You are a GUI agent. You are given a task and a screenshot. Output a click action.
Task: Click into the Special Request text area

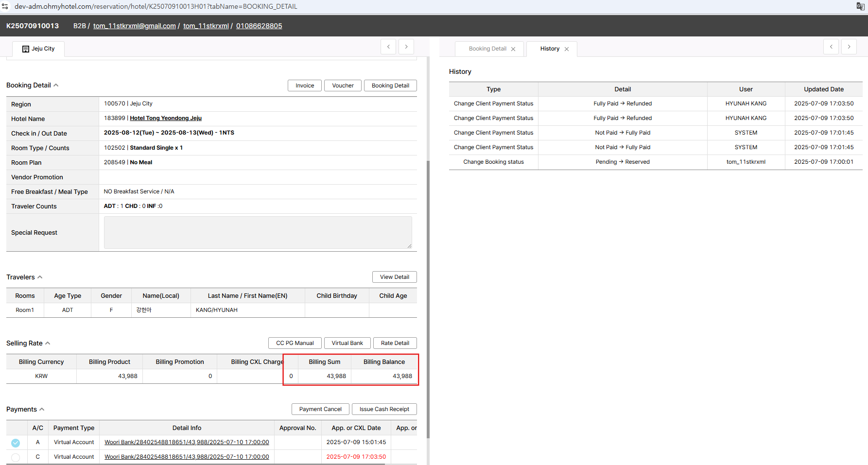(258, 232)
